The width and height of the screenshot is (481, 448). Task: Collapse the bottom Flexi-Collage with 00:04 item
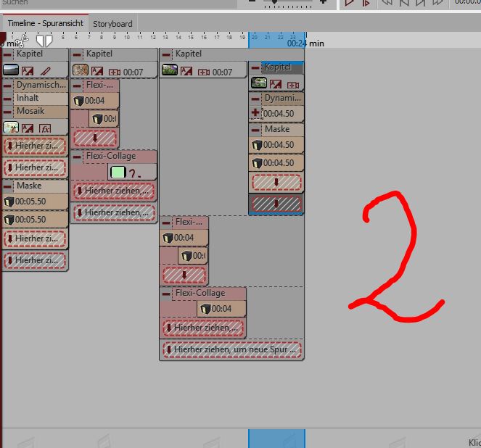pos(167,294)
